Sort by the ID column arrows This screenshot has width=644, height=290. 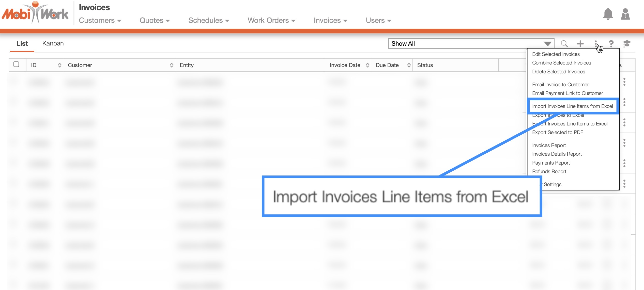[59, 65]
